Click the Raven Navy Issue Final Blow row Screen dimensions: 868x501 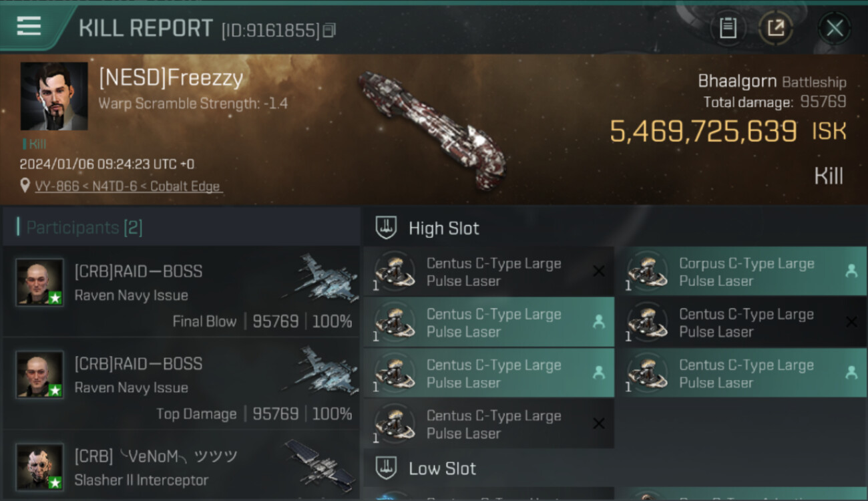[x=180, y=295]
